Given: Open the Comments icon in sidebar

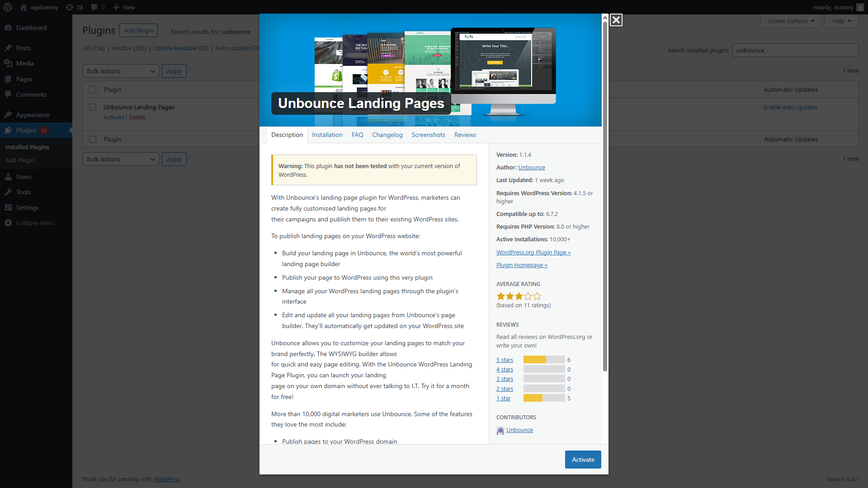Looking at the screenshot, I should [x=8, y=94].
